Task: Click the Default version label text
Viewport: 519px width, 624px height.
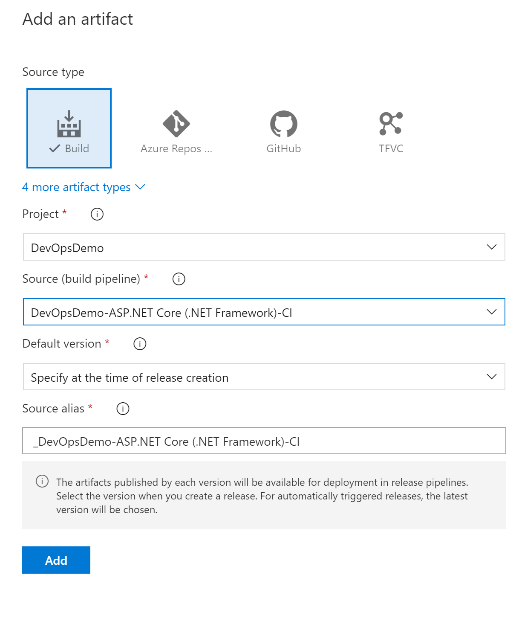Action: point(62,343)
